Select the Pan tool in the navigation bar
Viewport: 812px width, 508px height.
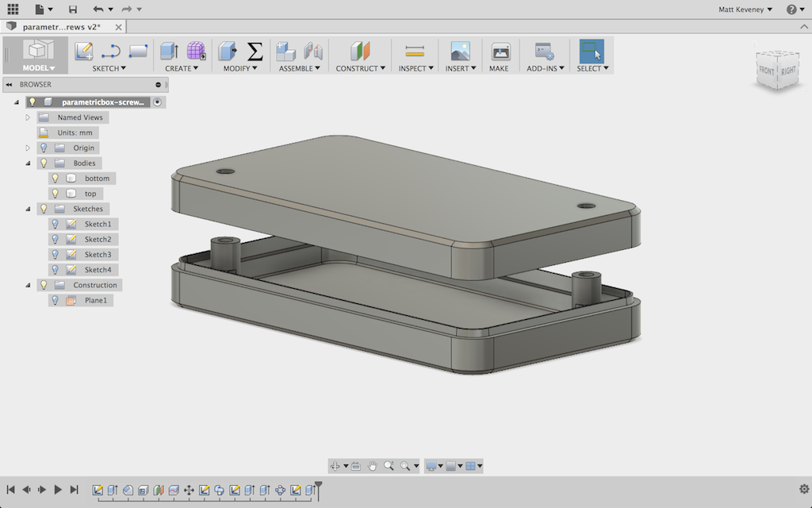373,466
